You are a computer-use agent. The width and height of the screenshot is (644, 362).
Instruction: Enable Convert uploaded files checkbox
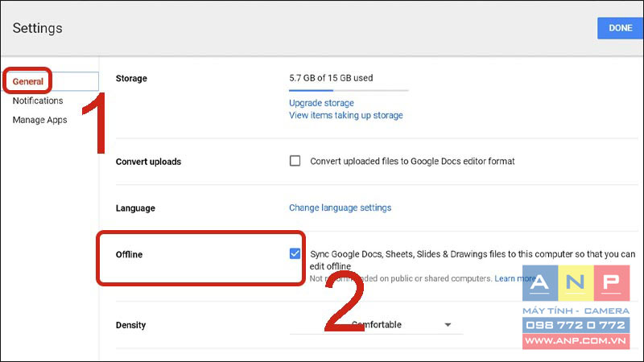[295, 160]
